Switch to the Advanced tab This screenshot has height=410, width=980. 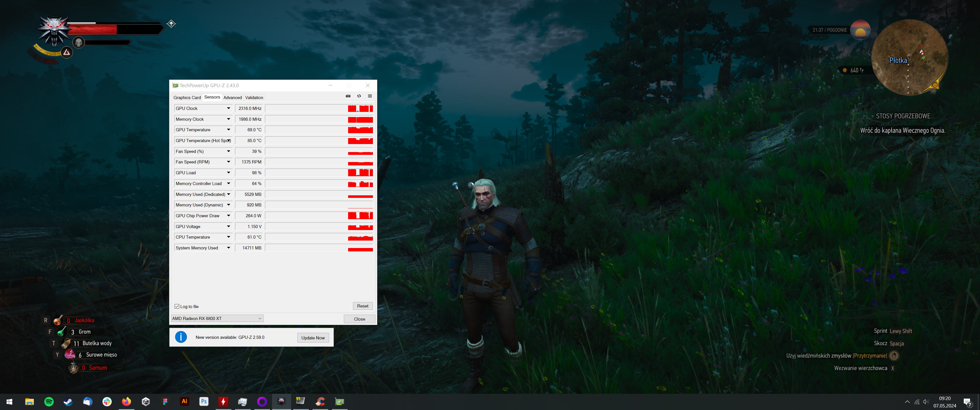click(x=232, y=98)
